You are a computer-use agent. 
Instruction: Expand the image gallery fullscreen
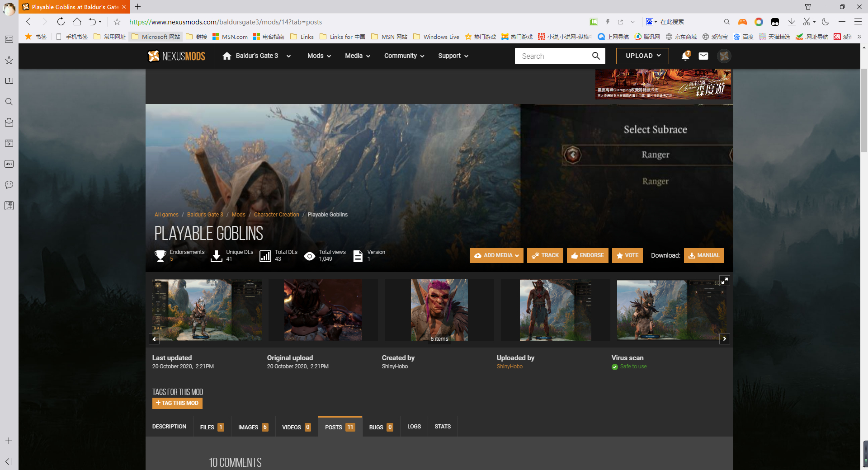[725, 281]
